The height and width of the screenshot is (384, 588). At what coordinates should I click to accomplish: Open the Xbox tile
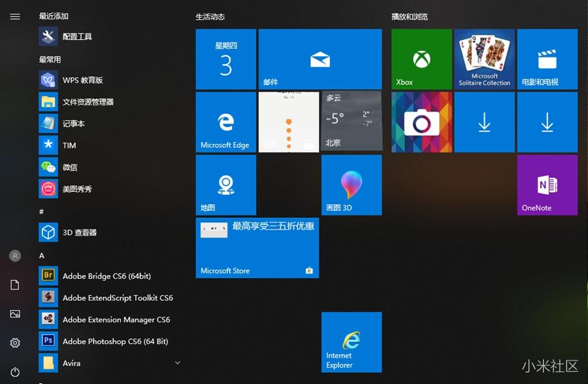click(421, 59)
